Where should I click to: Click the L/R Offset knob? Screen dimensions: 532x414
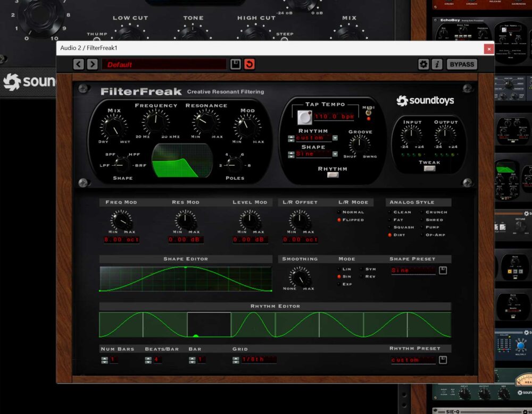coord(300,220)
